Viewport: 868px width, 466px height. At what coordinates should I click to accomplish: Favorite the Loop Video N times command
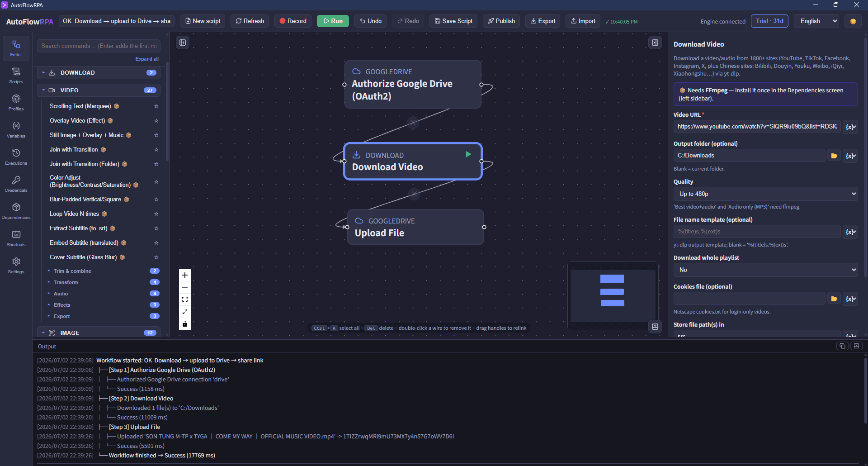pos(156,214)
